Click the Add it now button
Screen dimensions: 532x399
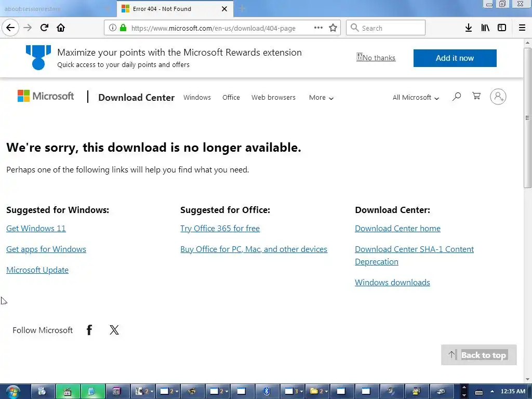(x=455, y=58)
